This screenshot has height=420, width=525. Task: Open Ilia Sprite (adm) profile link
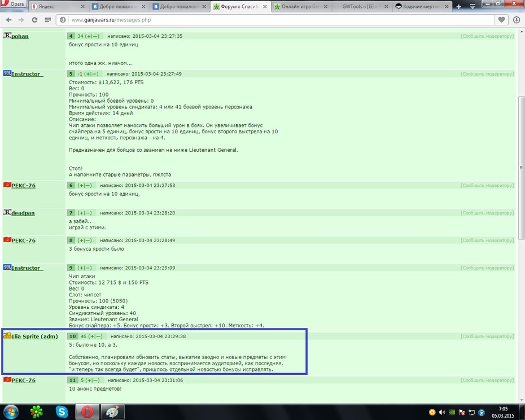point(34,336)
